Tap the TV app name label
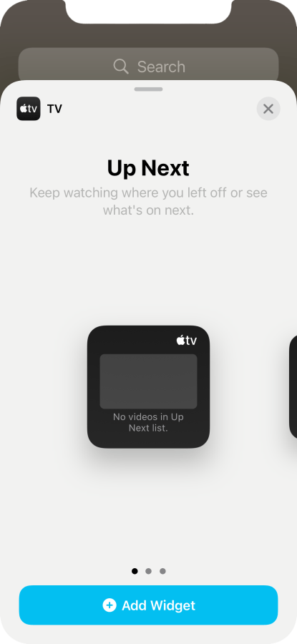The width and height of the screenshot is (297, 644). 54,109
